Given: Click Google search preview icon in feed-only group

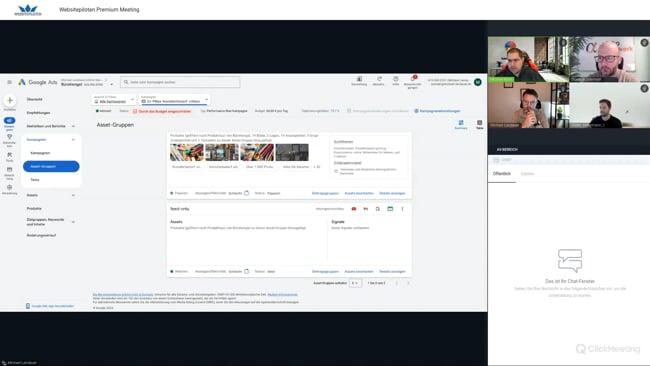Looking at the screenshot, I should tap(378, 209).
